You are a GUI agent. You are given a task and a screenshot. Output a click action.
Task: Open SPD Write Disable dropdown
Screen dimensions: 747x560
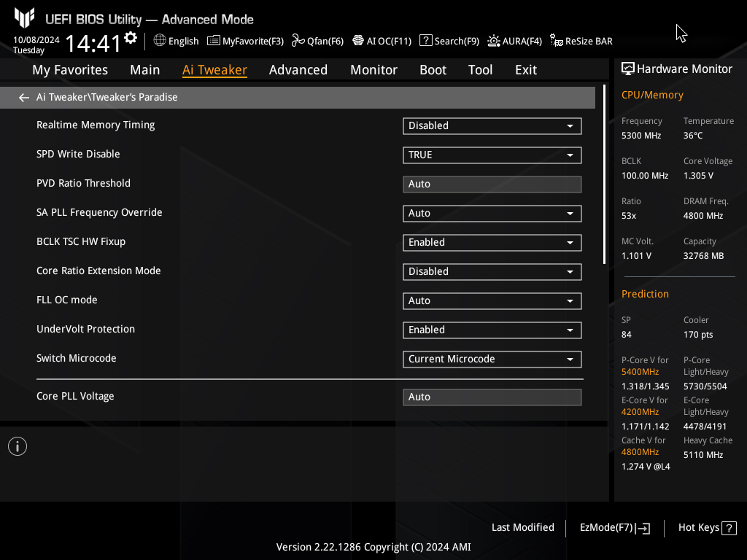point(492,155)
